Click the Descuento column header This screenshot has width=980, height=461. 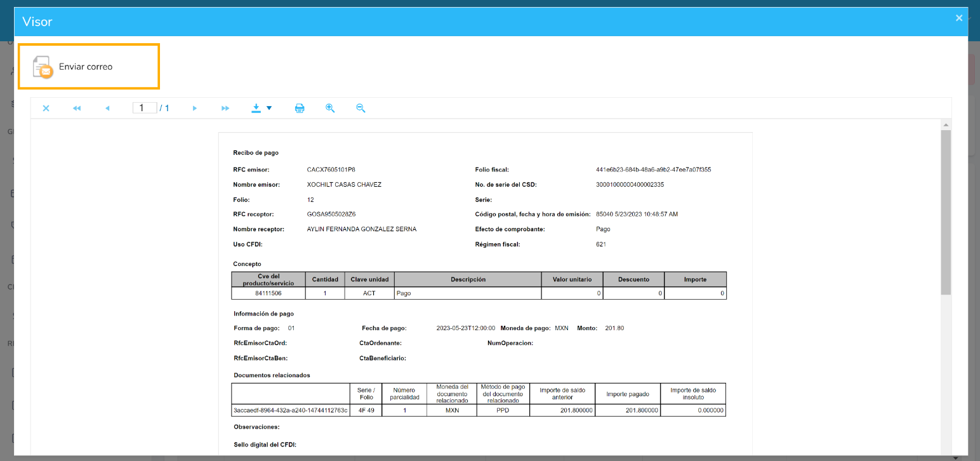pos(633,279)
